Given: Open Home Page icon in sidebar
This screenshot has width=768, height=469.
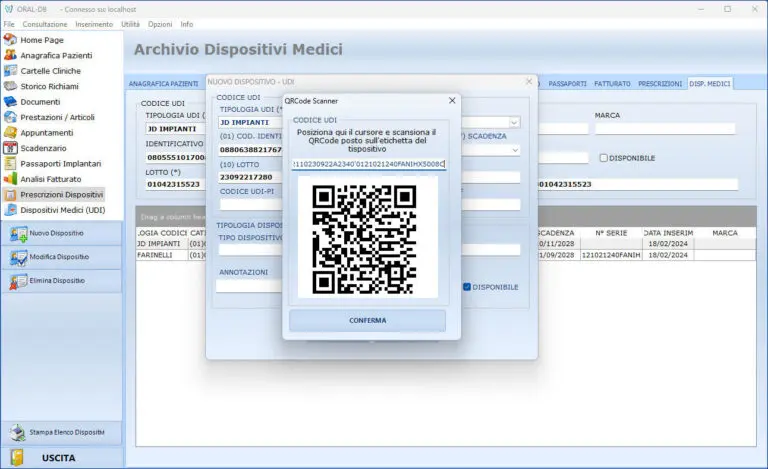Looking at the screenshot, I should tap(10, 40).
